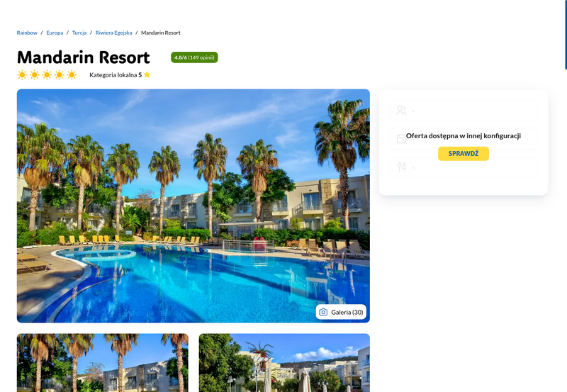Open Galeria (30) button
Viewport: 567px width, 392px height.
coord(341,312)
